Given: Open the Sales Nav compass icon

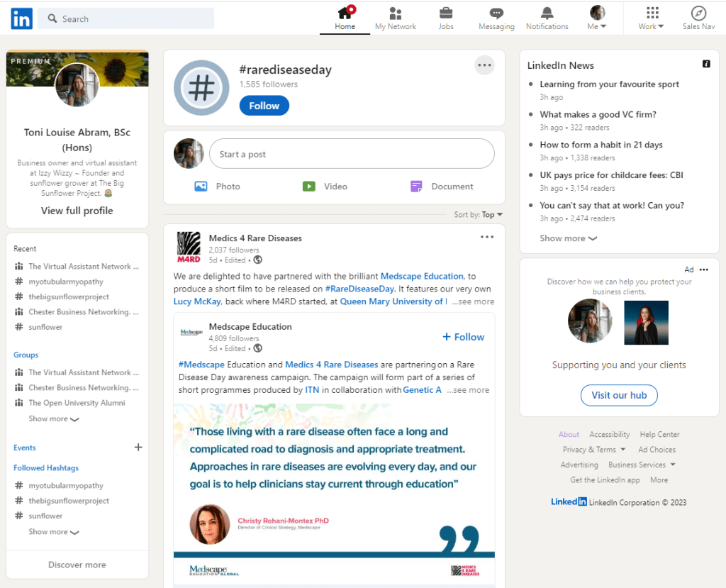Looking at the screenshot, I should point(698,13).
